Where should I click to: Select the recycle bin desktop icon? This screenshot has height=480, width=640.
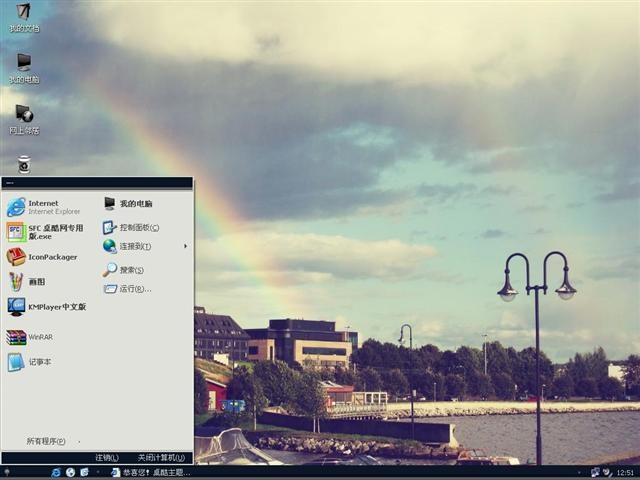(24, 164)
